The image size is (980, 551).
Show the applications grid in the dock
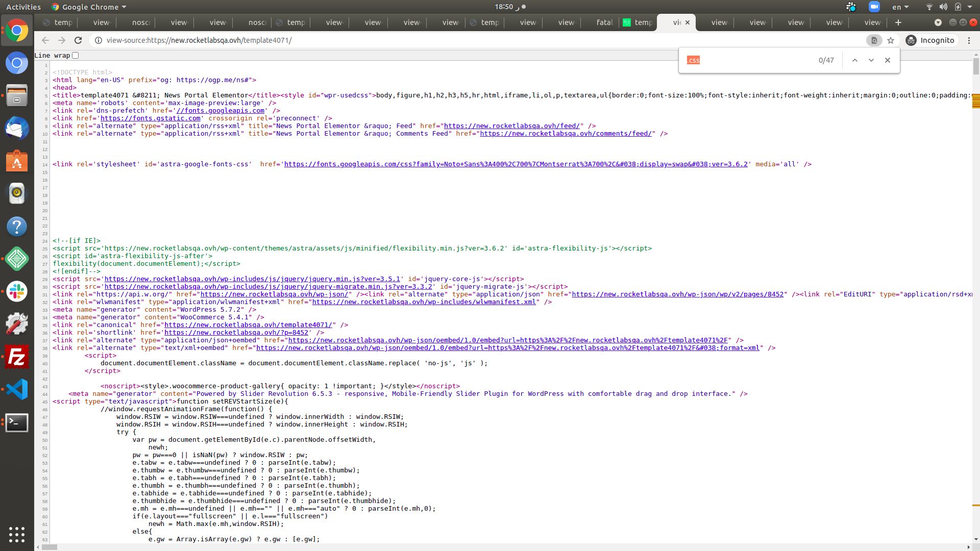17,535
